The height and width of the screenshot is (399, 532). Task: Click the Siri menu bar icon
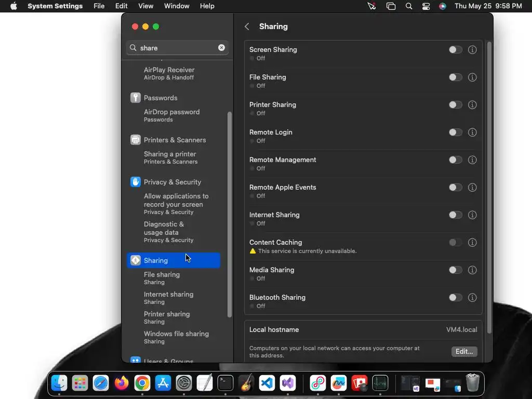443,6
